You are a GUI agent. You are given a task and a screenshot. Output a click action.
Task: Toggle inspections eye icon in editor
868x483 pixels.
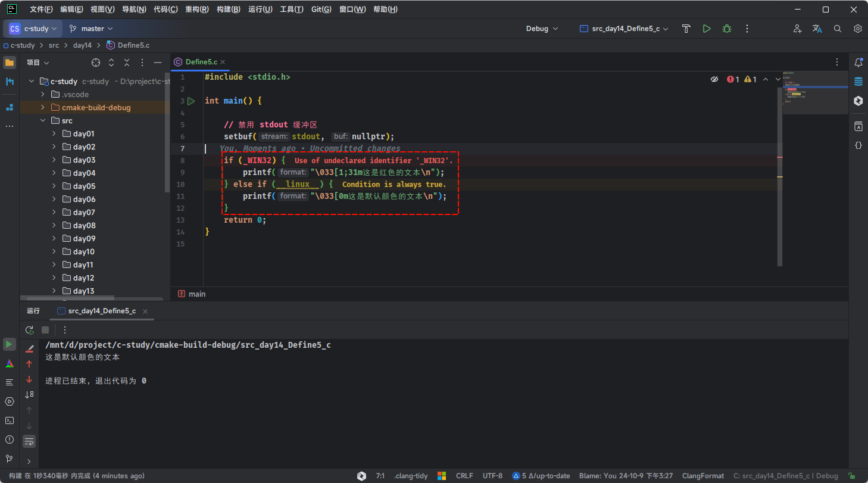pyautogui.click(x=714, y=79)
